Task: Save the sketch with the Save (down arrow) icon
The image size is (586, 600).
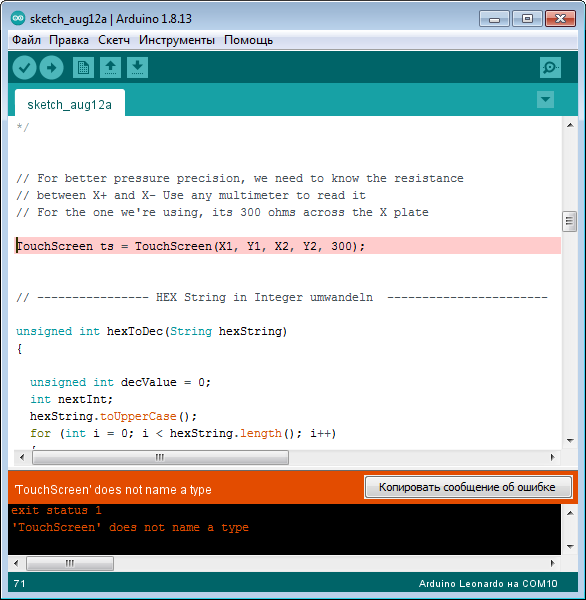Action: tap(137, 68)
